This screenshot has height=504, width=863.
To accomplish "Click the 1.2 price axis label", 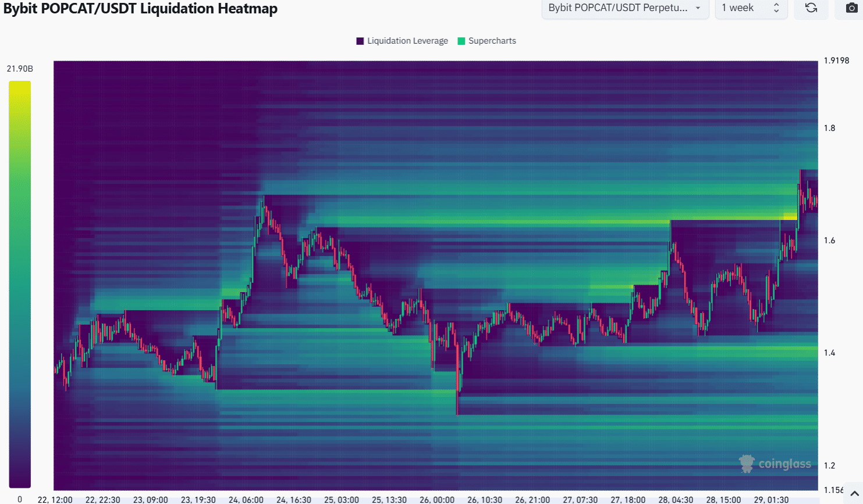I will tap(830, 466).
